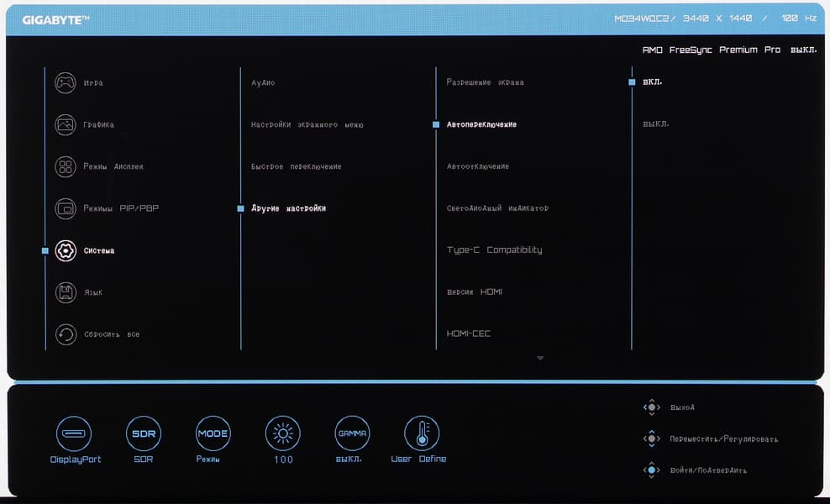Click the Режим label under MODE
This screenshot has width=830, height=504.
point(208,459)
